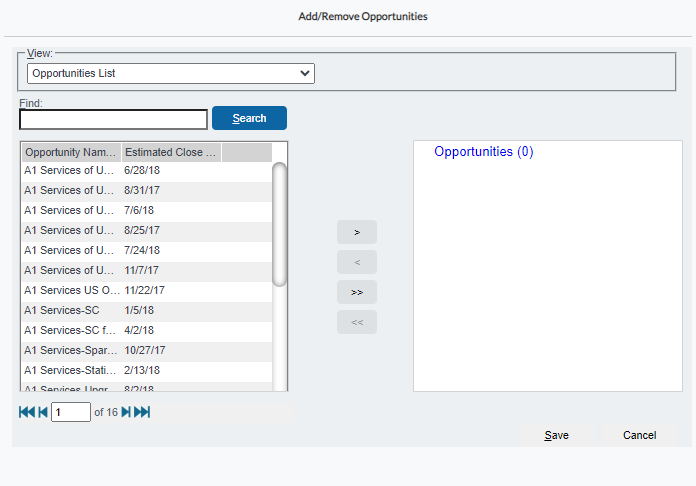The width and height of the screenshot is (696, 486).
Task: Sort by Estimated Close column header
Action: tap(171, 152)
